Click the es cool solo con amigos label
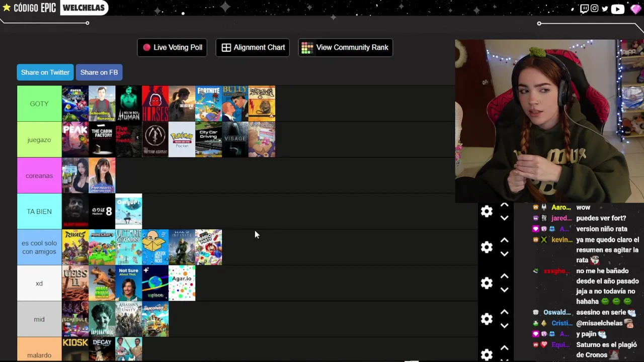The image size is (644, 362). [x=39, y=247]
